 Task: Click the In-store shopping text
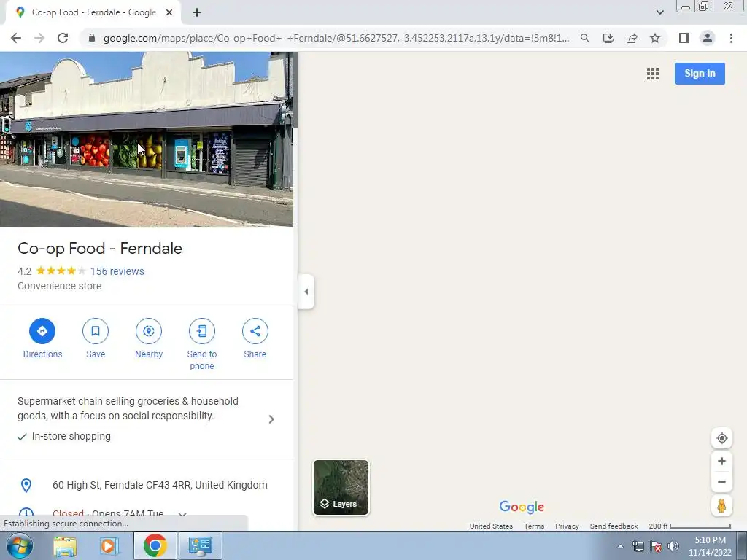[71, 436]
